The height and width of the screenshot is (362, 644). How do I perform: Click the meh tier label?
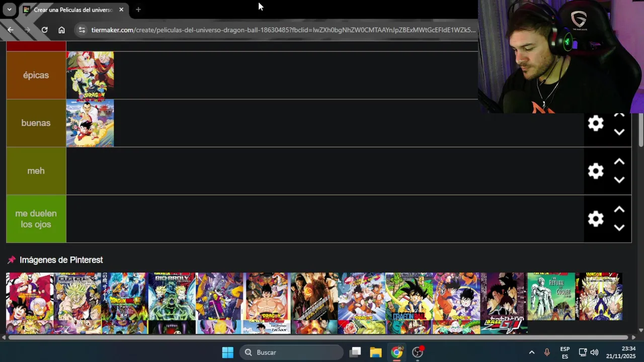[x=36, y=171]
